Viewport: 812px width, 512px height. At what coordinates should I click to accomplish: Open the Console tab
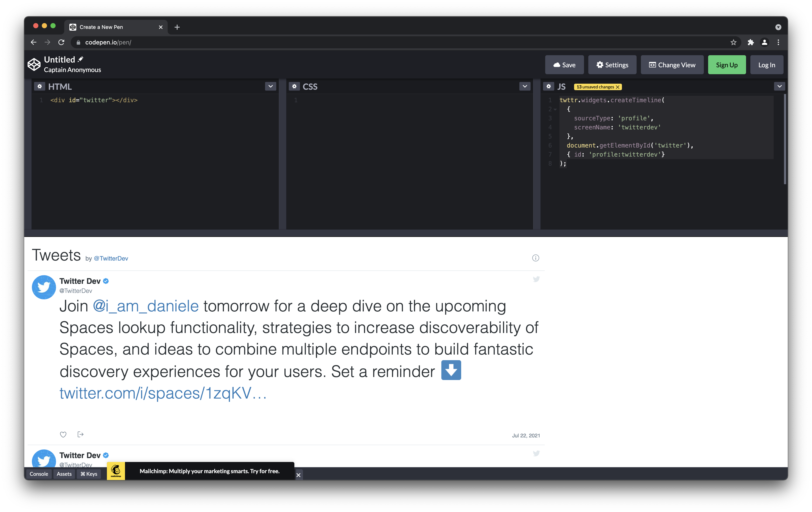coord(39,474)
